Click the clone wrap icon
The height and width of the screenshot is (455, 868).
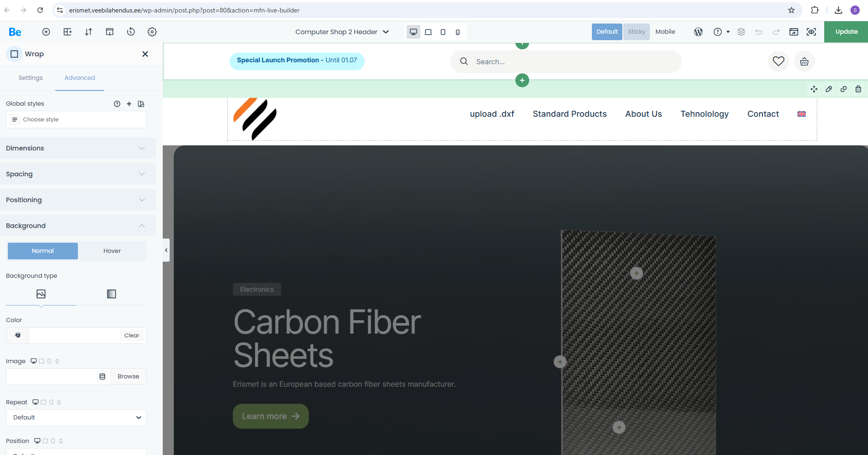click(844, 89)
